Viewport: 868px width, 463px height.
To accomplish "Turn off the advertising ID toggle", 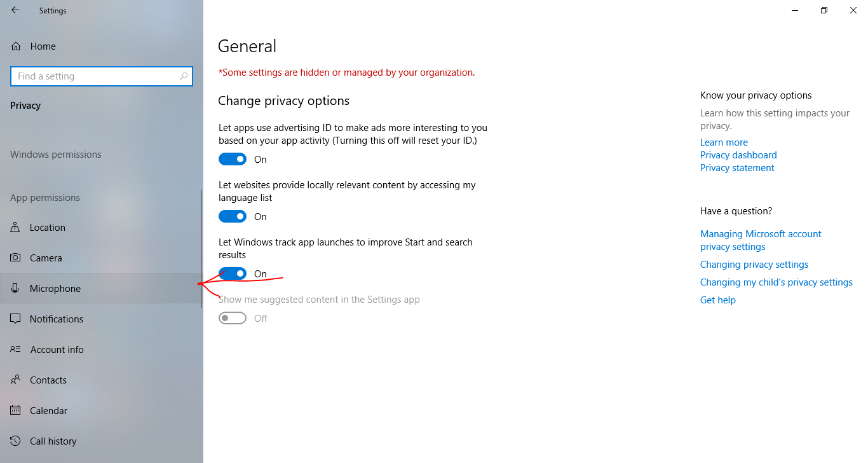I will (x=233, y=160).
